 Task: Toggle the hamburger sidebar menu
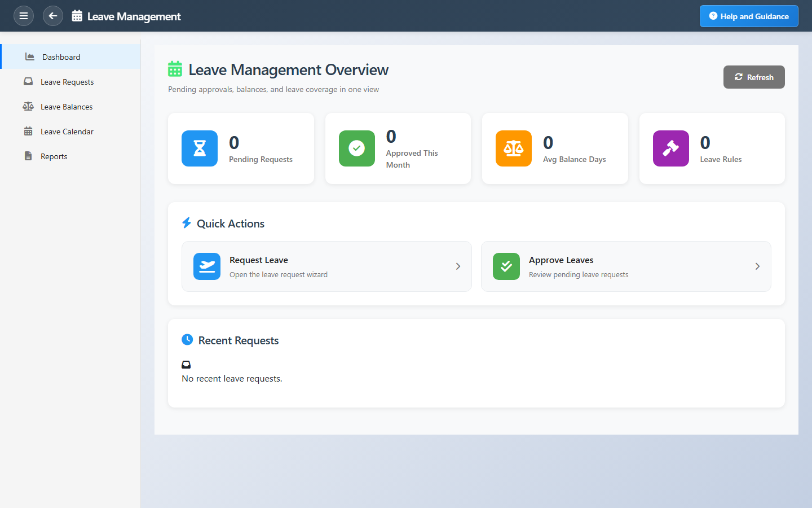tap(24, 16)
